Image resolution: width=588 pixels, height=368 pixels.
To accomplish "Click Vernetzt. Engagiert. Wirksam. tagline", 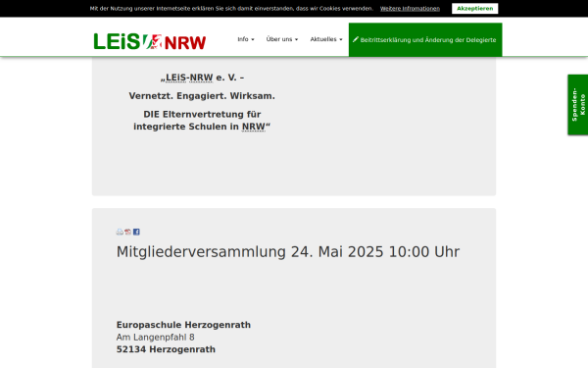I will (x=202, y=96).
